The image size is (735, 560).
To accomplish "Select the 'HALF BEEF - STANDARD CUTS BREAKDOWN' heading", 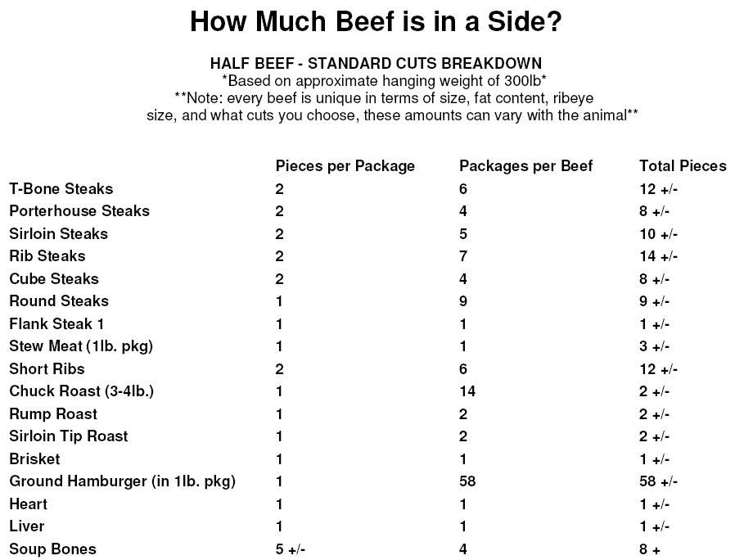I will [376, 63].
